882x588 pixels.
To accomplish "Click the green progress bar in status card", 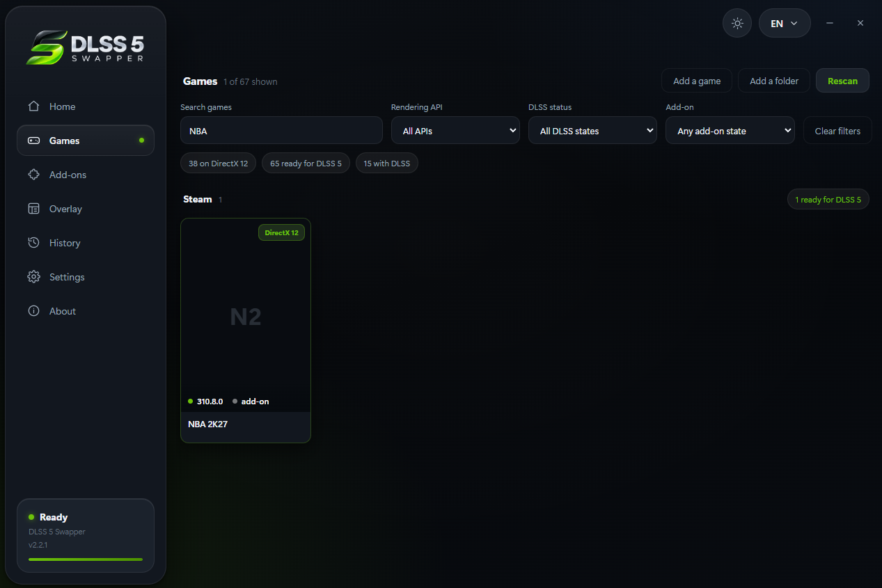I will tap(86, 559).
